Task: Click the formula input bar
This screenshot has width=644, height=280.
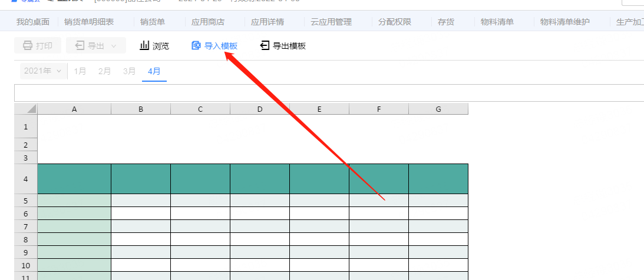Action: [x=329, y=93]
